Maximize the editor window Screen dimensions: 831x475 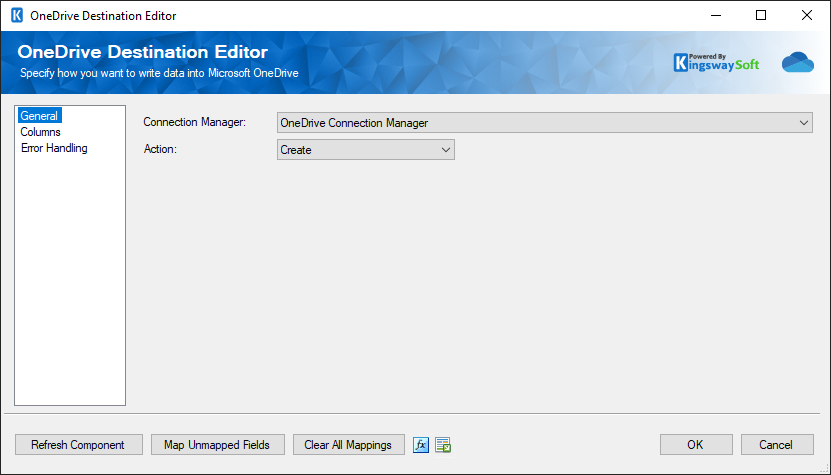[761, 15]
